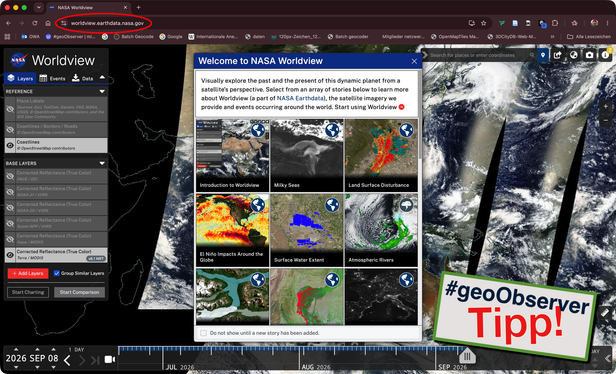Image resolution: width=616 pixels, height=374 pixels.
Task: Bookmark page with star in address bar
Action: click(484, 23)
